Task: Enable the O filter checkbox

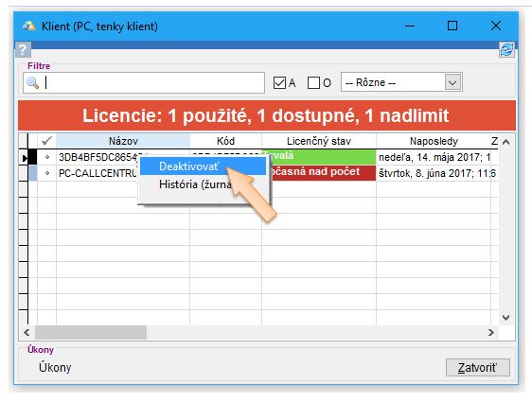Action: tap(313, 82)
